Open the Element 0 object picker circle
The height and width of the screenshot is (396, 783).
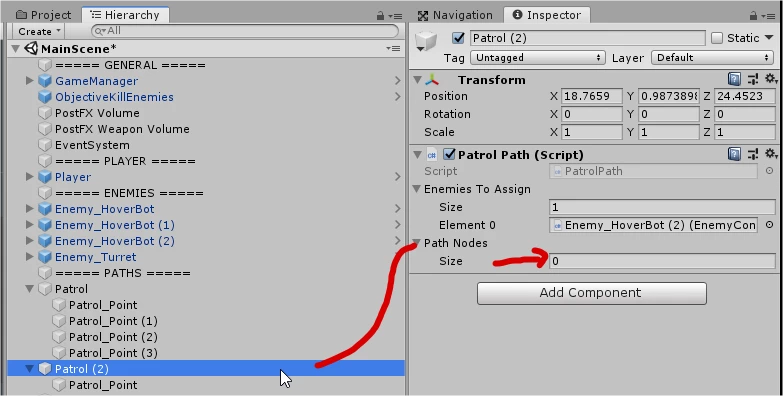(x=769, y=225)
